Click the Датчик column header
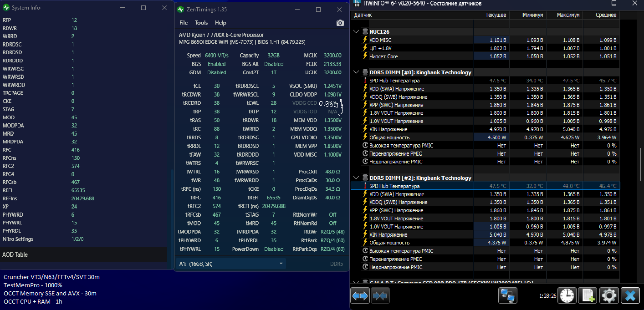This screenshot has width=644, height=310. click(412, 15)
